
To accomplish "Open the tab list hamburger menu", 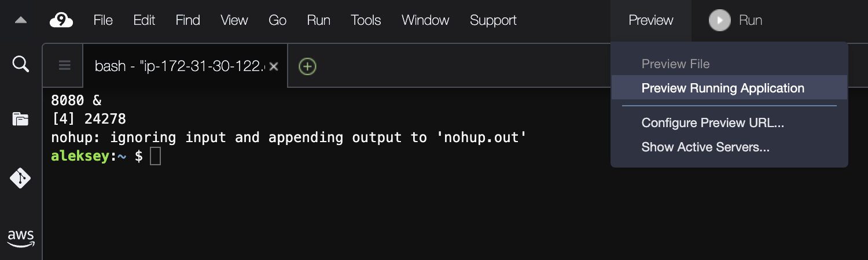I will (x=65, y=65).
